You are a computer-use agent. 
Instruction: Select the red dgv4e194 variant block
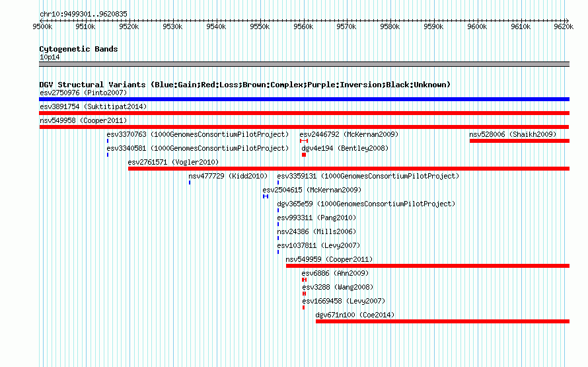304,155
